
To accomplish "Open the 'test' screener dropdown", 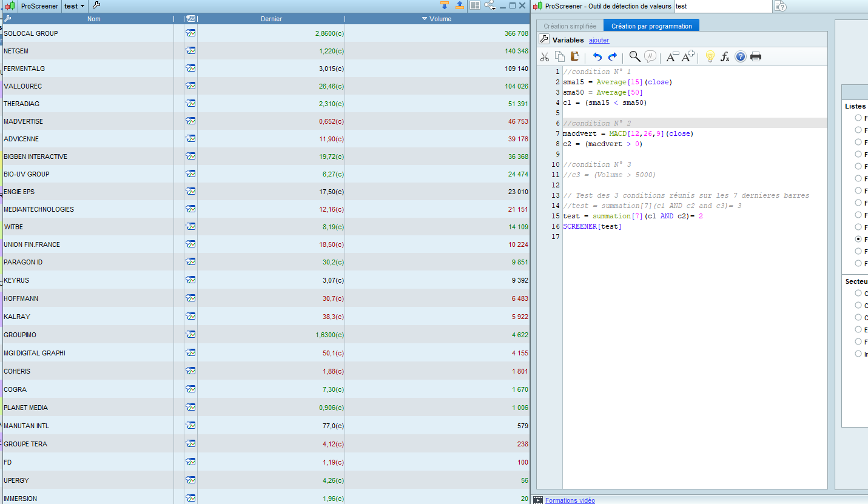I will click(x=75, y=6).
